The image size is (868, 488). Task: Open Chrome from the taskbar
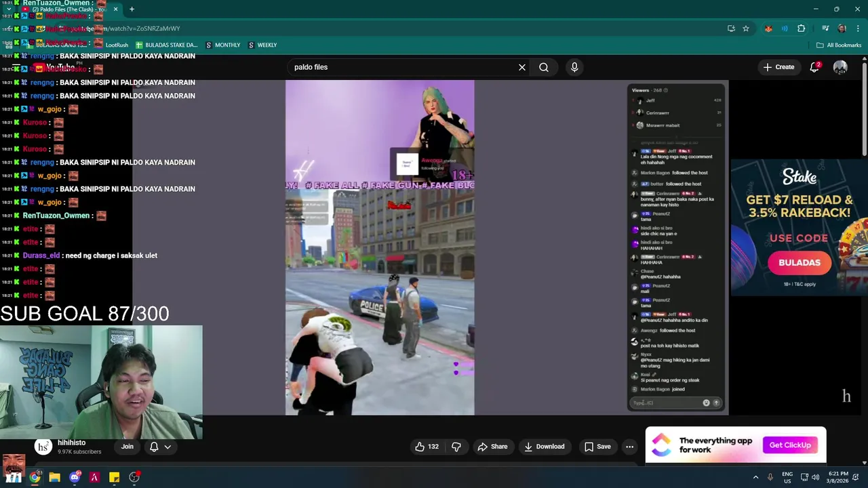[x=35, y=477]
